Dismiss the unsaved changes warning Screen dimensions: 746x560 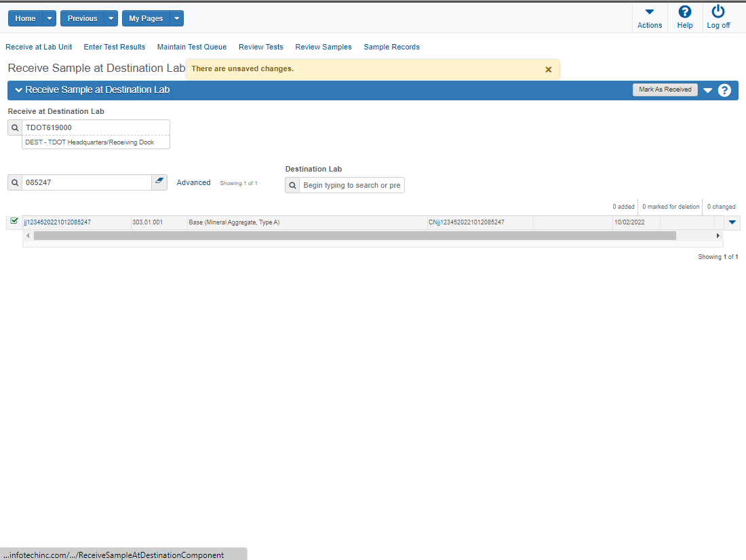point(548,69)
